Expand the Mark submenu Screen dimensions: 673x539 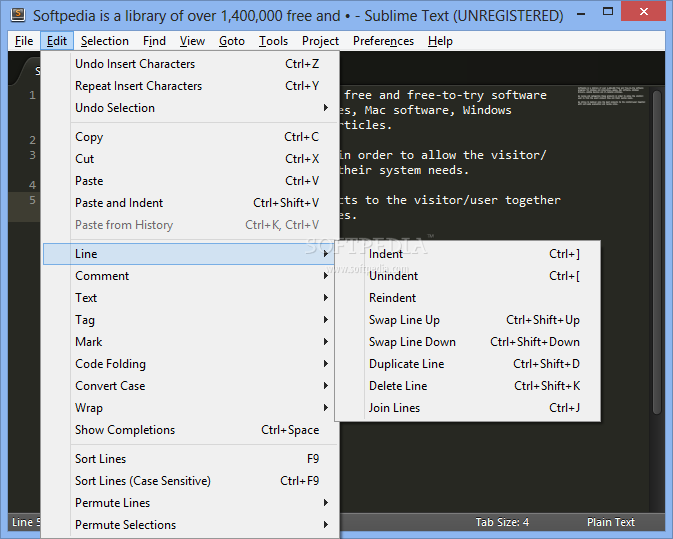(x=191, y=342)
